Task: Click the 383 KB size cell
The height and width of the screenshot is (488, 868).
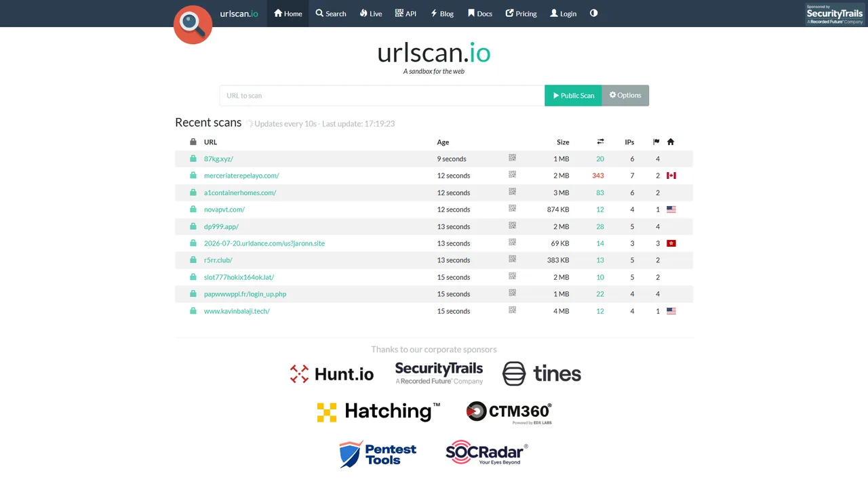Action: tap(558, 260)
